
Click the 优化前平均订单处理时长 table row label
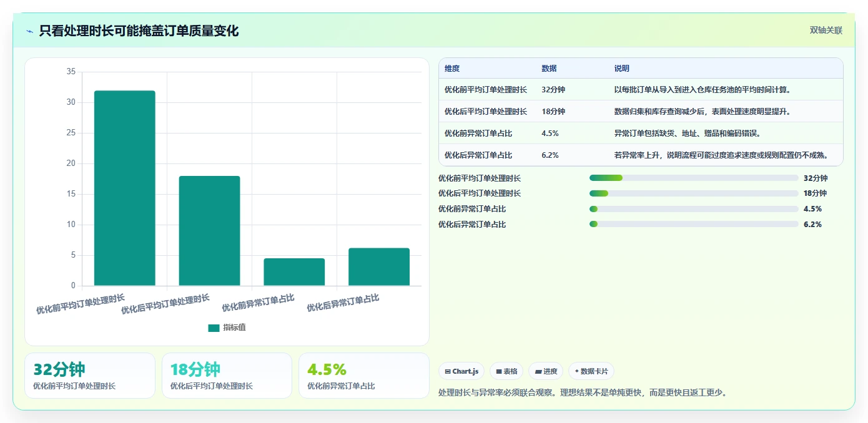486,90
